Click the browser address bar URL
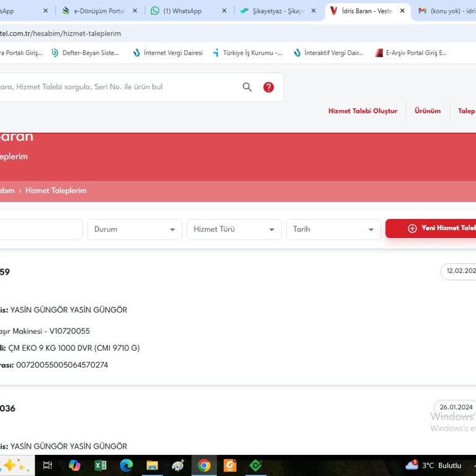The image size is (476, 476). [x=60, y=33]
